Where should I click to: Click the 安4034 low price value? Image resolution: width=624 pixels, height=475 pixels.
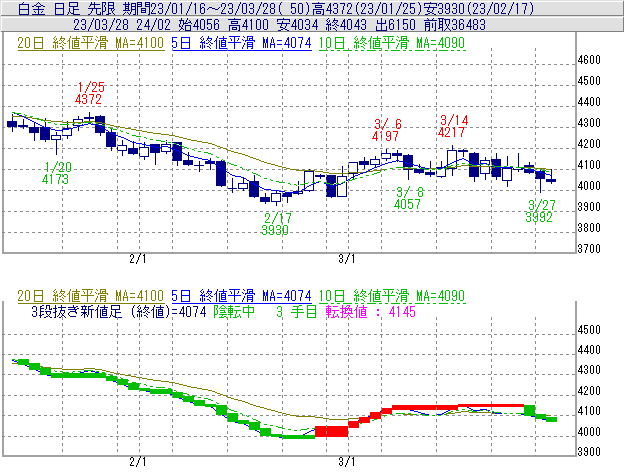tap(297, 25)
